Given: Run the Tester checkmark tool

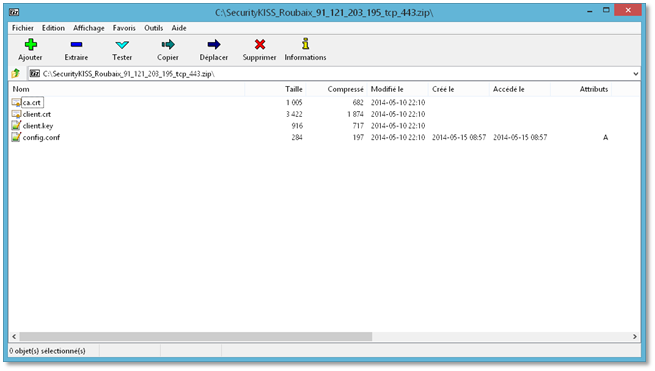Looking at the screenshot, I should (122, 44).
